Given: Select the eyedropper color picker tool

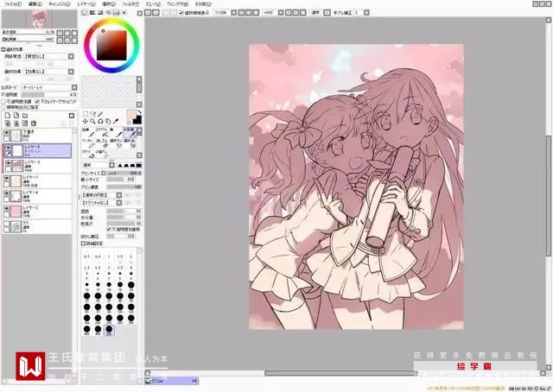Looking at the screenshot, I should click(x=116, y=121).
